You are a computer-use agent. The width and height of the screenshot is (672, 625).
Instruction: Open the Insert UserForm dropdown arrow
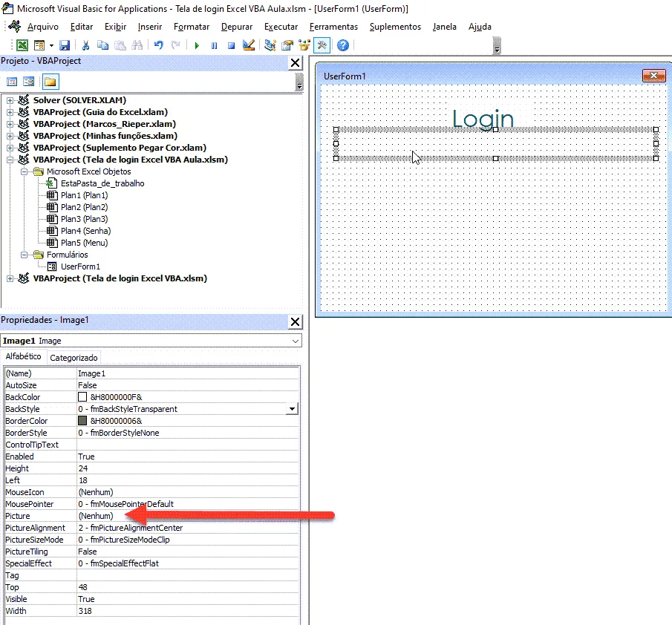click(x=51, y=45)
